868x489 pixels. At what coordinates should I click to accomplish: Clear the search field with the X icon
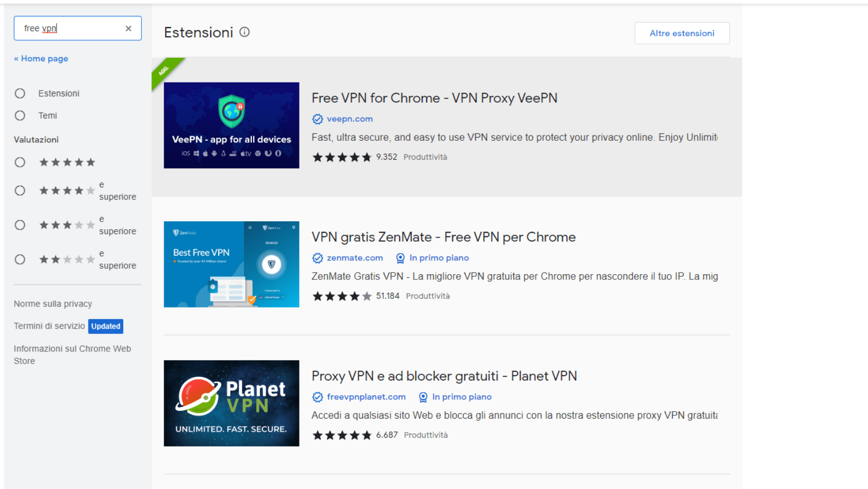coord(128,29)
